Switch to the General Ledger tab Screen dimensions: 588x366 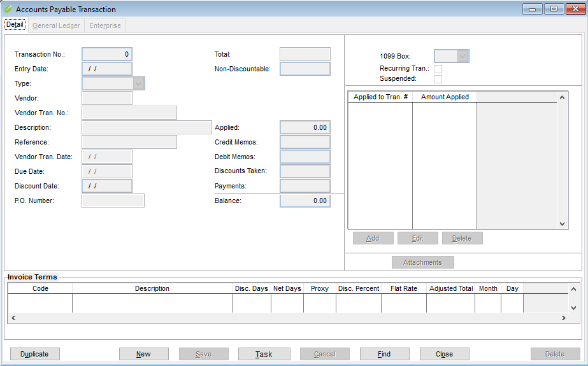click(56, 25)
